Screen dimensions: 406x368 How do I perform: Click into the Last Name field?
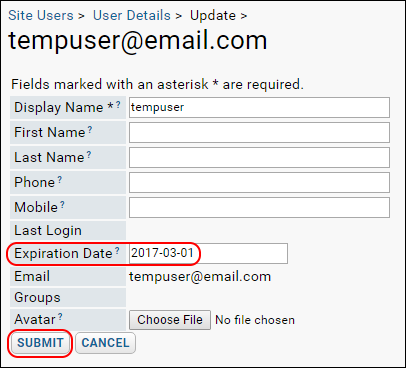tap(259, 157)
